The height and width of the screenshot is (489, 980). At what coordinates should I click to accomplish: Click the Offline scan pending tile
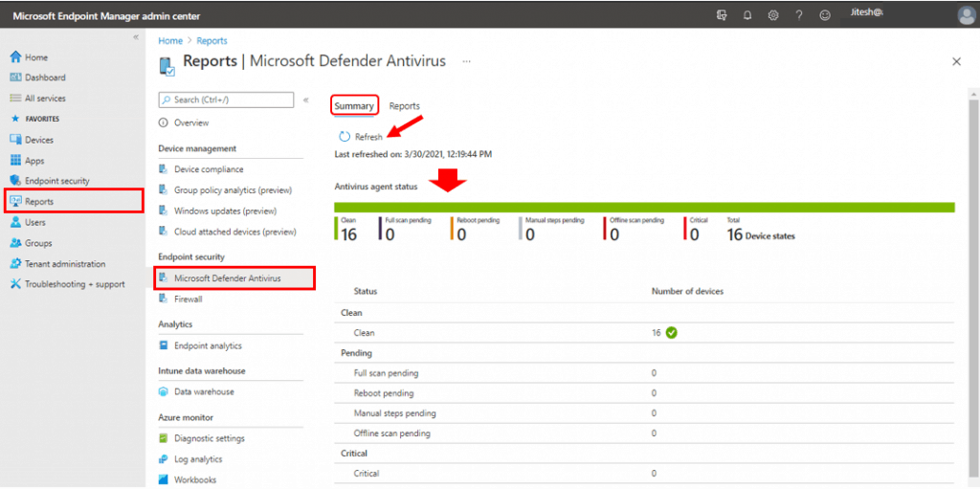[x=634, y=229]
